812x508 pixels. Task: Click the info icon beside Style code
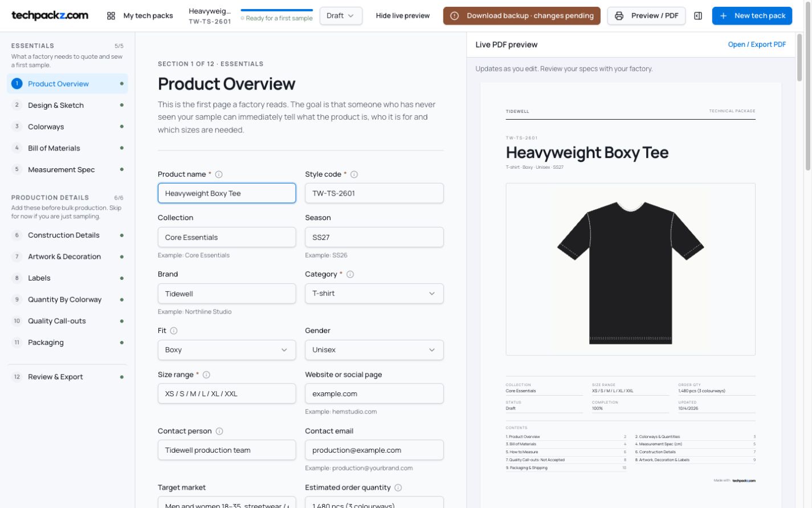(x=354, y=174)
